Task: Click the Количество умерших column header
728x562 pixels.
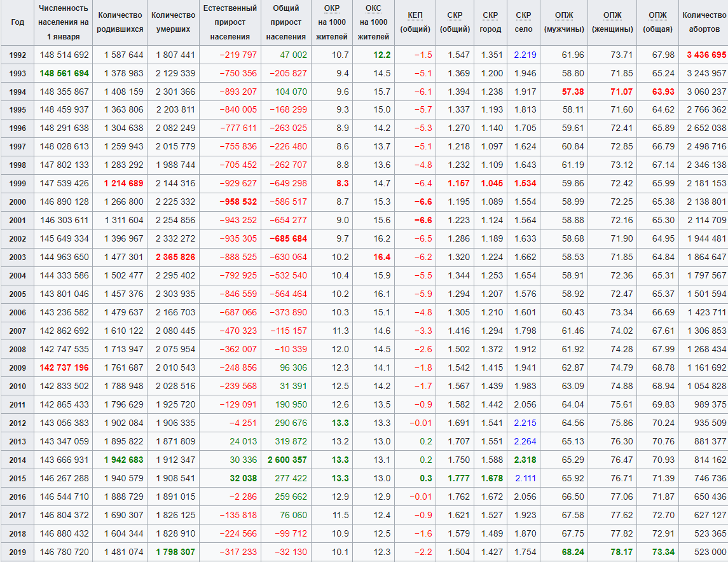Action: (x=173, y=22)
